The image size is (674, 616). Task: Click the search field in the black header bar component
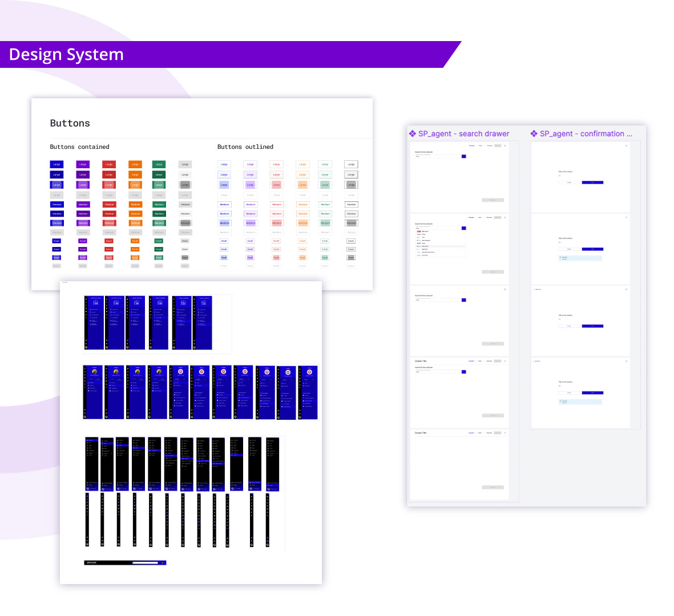[146, 563]
